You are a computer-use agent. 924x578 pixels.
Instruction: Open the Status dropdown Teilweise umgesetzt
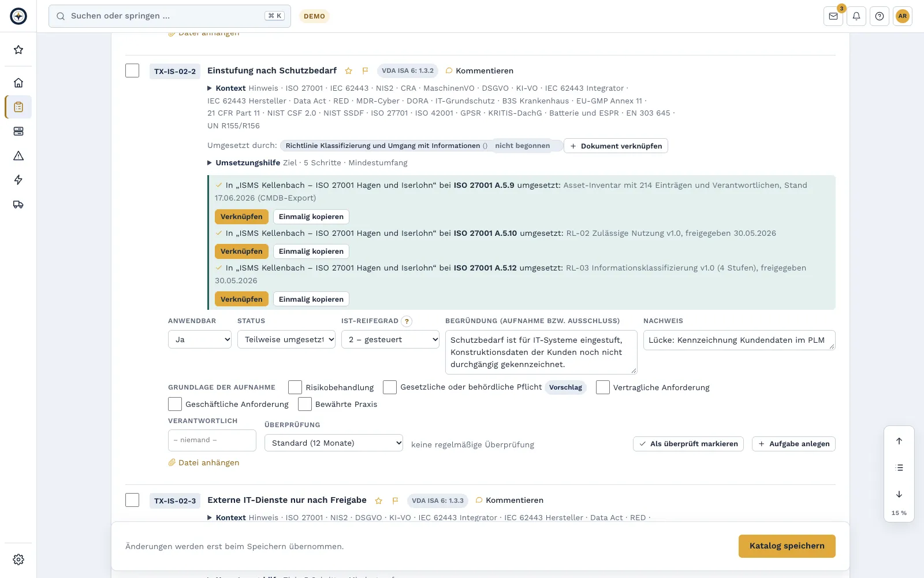click(x=286, y=339)
